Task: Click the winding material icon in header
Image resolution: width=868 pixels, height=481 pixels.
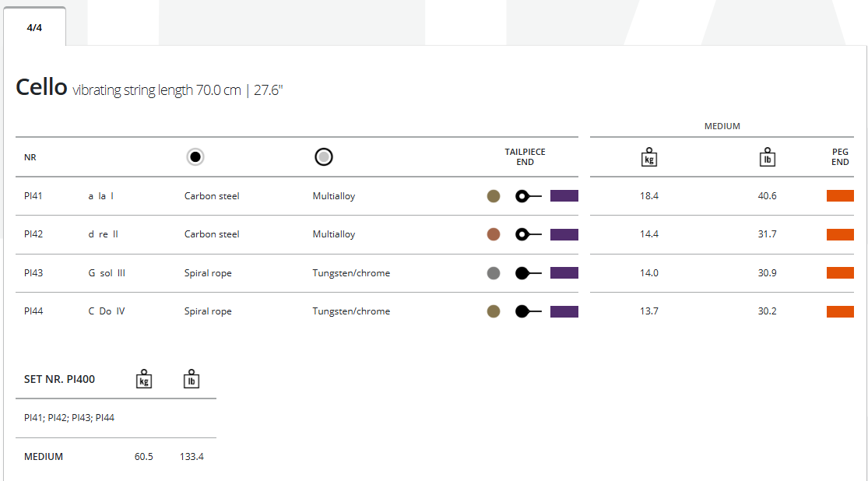Action: tap(324, 156)
